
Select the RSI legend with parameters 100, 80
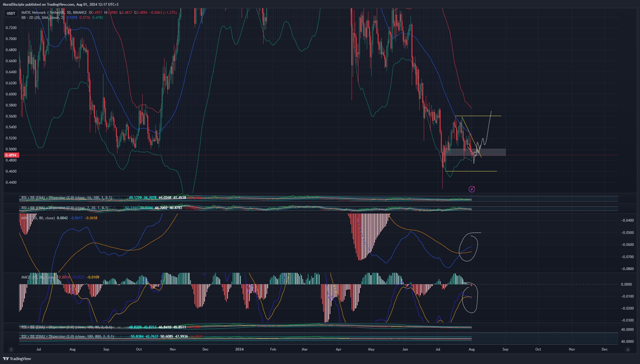click(66, 327)
